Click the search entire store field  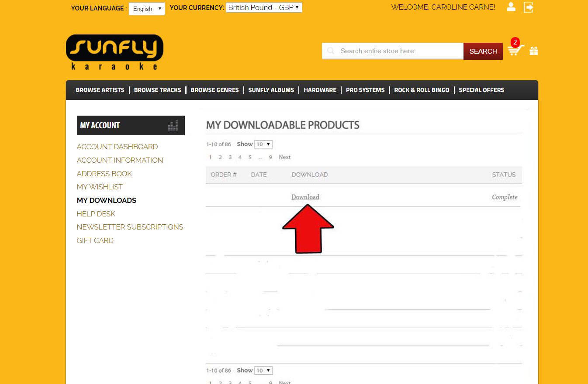(393, 51)
